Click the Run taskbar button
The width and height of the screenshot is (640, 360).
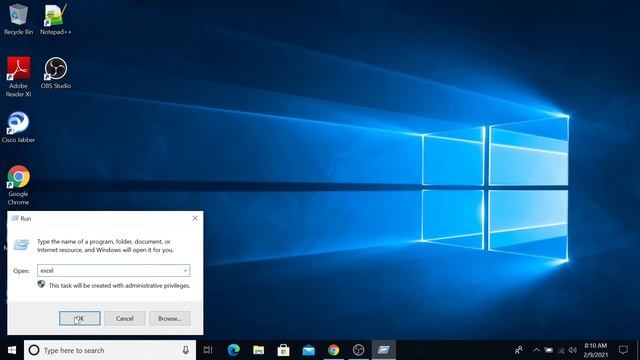tap(384, 350)
